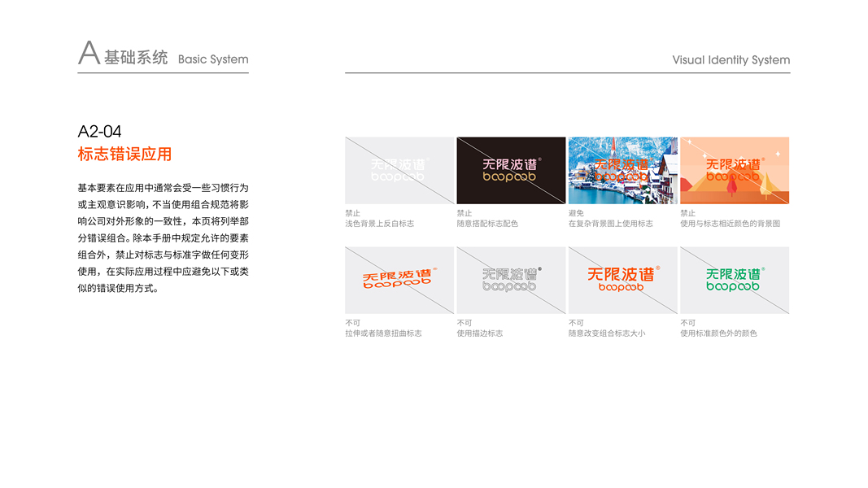Select the black background logo thumbnail
The width and height of the screenshot is (868, 488).
click(x=511, y=171)
